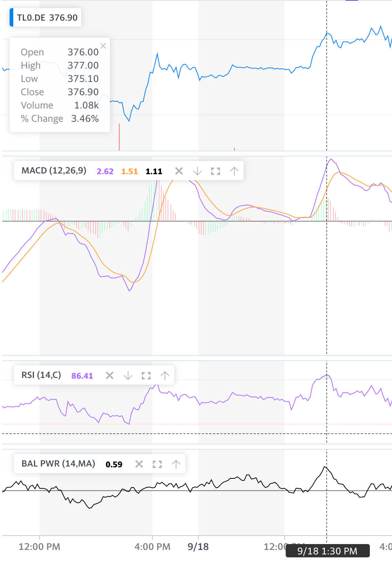Image resolution: width=392 pixels, height=564 pixels.
Task: Select the 9/18 date marker on axis
Action: [x=198, y=547]
